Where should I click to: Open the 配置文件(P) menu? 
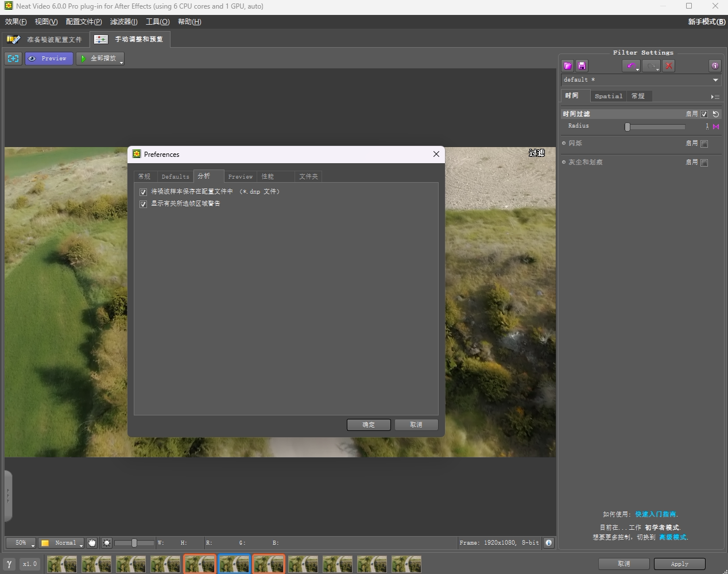[x=84, y=22]
